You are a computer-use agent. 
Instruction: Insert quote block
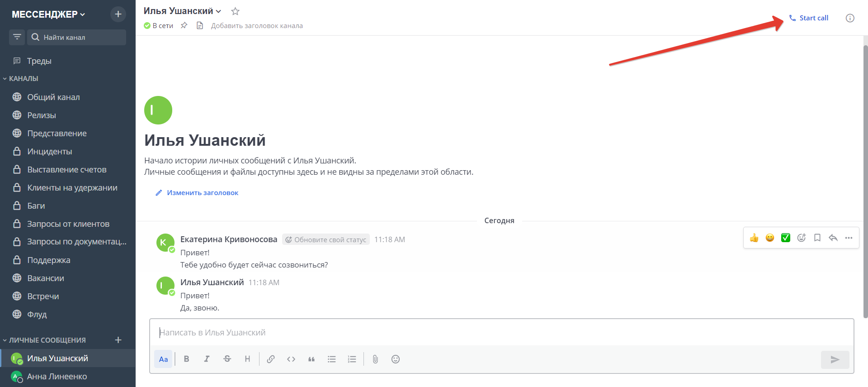pyautogui.click(x=311, y=359)
